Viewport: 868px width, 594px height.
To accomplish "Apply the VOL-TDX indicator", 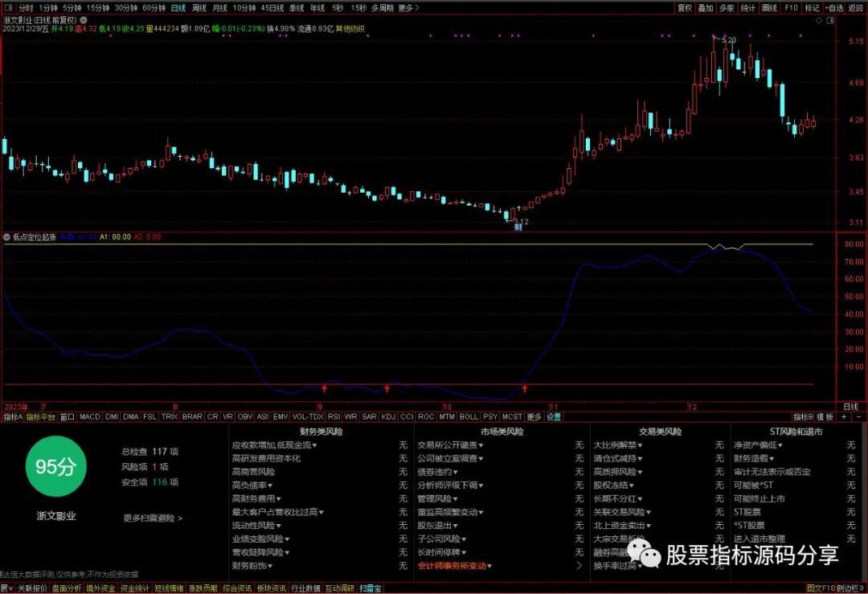I will pos(307,417).
